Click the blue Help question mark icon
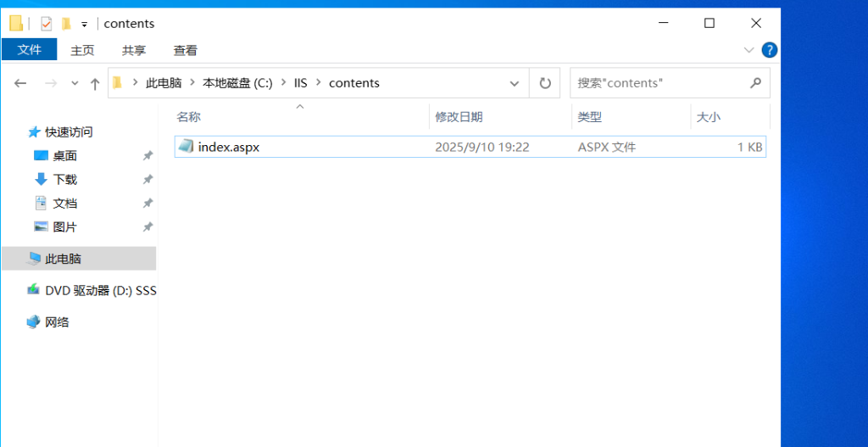 coord(769,50)
